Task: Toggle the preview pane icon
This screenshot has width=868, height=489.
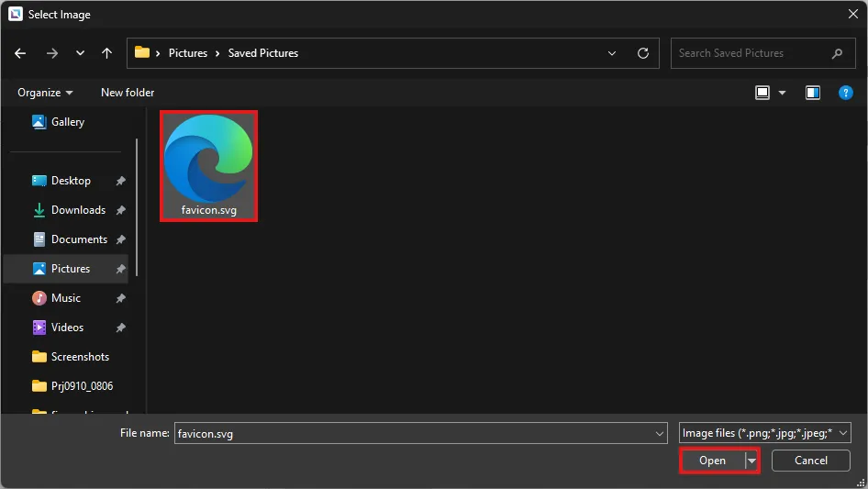Action: [x=812, y=93]
